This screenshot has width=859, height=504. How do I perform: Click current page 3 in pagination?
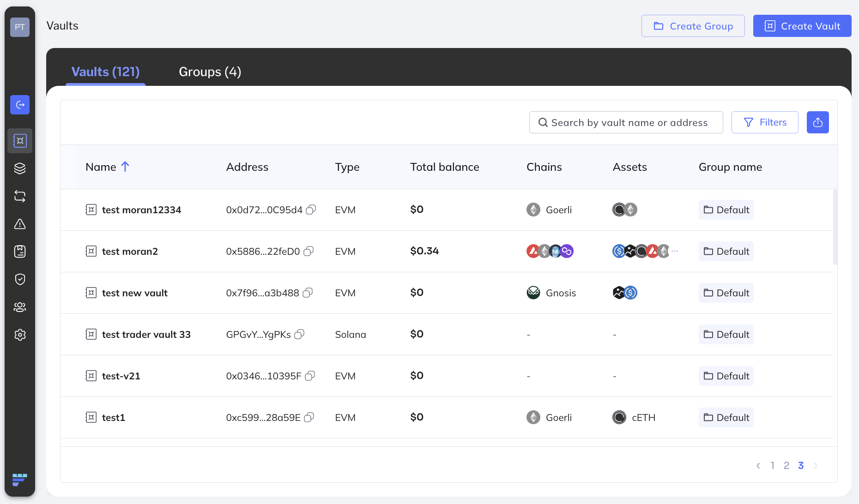[801, 465]
